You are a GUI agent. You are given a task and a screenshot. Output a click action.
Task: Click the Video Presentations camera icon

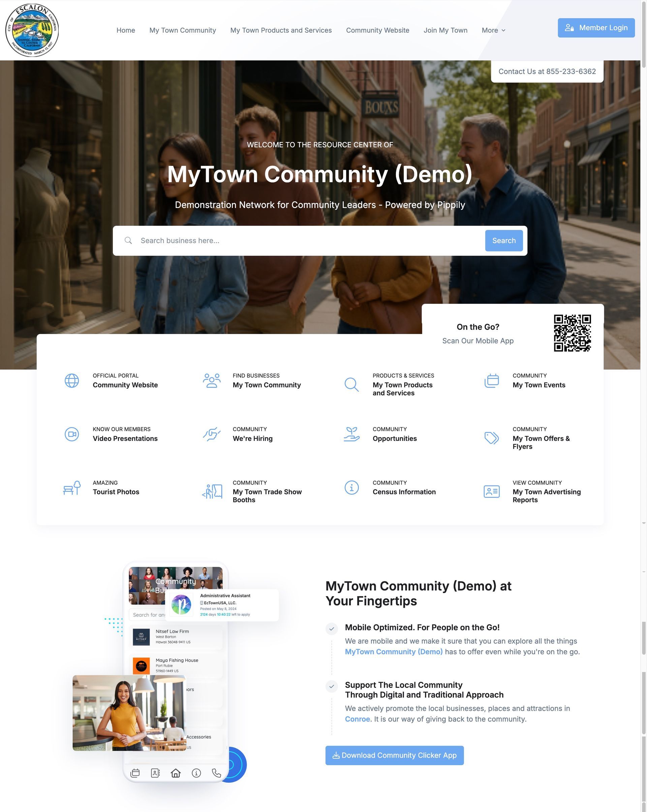[x=71, y=434]
